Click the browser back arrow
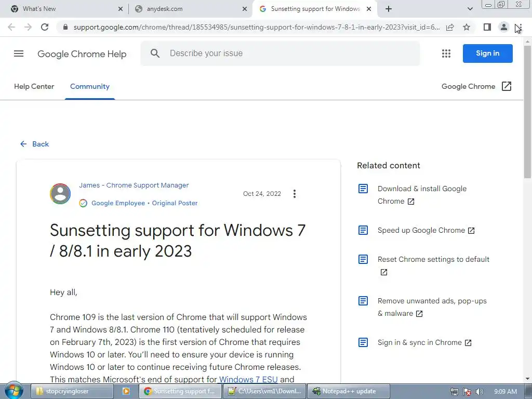 click(11, 27)
